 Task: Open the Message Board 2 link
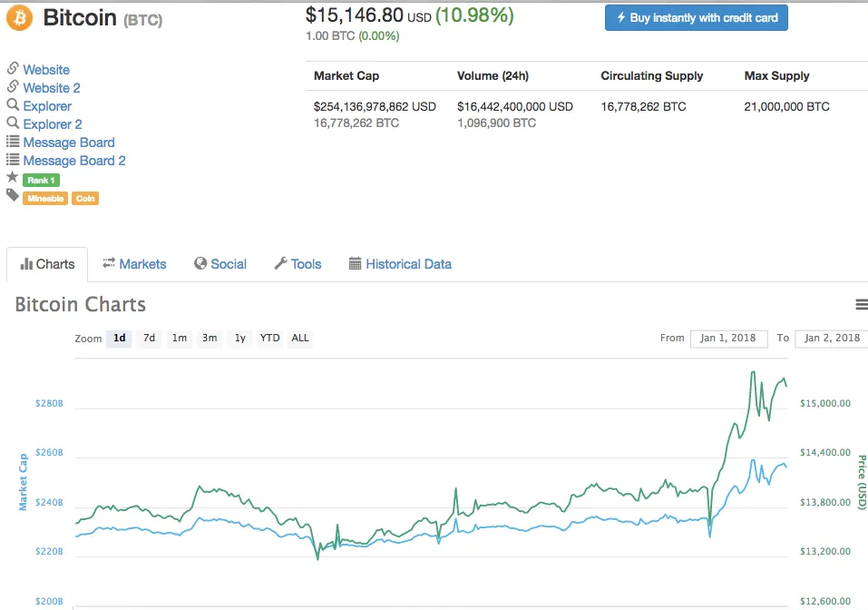pyautogui.click(x=74, y=161)
